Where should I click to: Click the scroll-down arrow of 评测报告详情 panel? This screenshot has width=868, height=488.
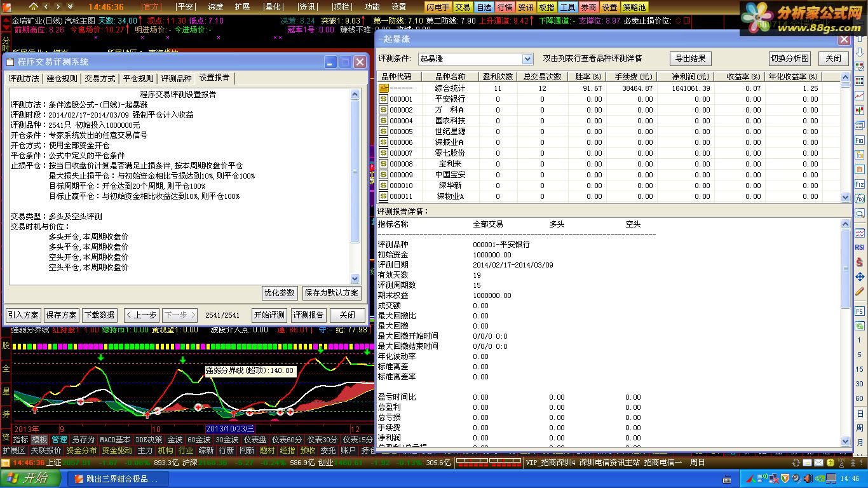pyautogui.click(x=846, y=442)
